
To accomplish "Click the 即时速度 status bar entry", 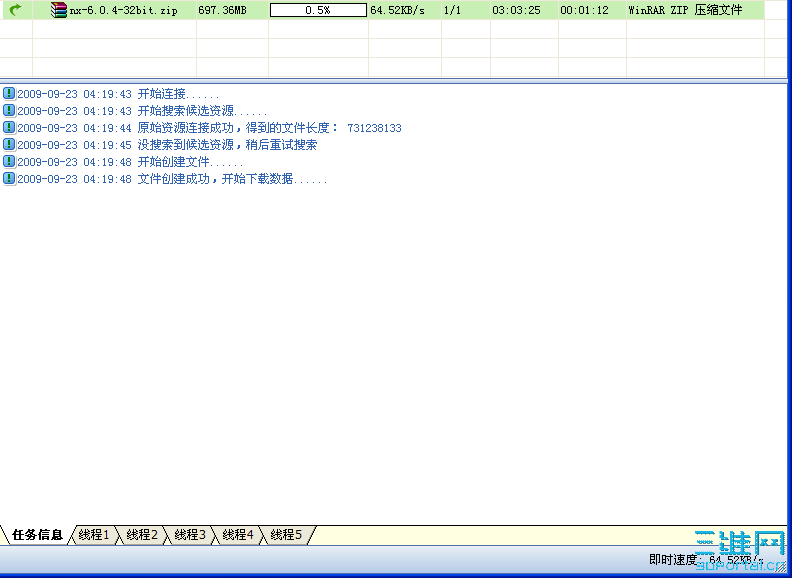I will coord(706,560).
